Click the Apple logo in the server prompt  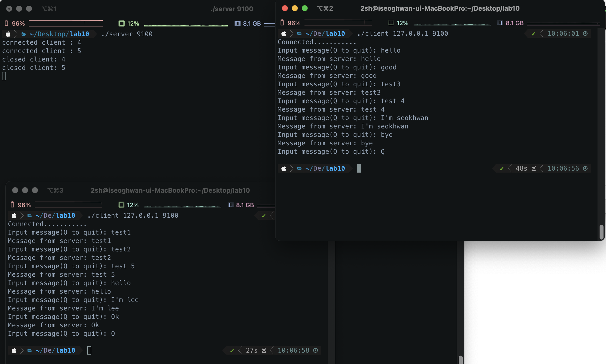pos(8,34)
